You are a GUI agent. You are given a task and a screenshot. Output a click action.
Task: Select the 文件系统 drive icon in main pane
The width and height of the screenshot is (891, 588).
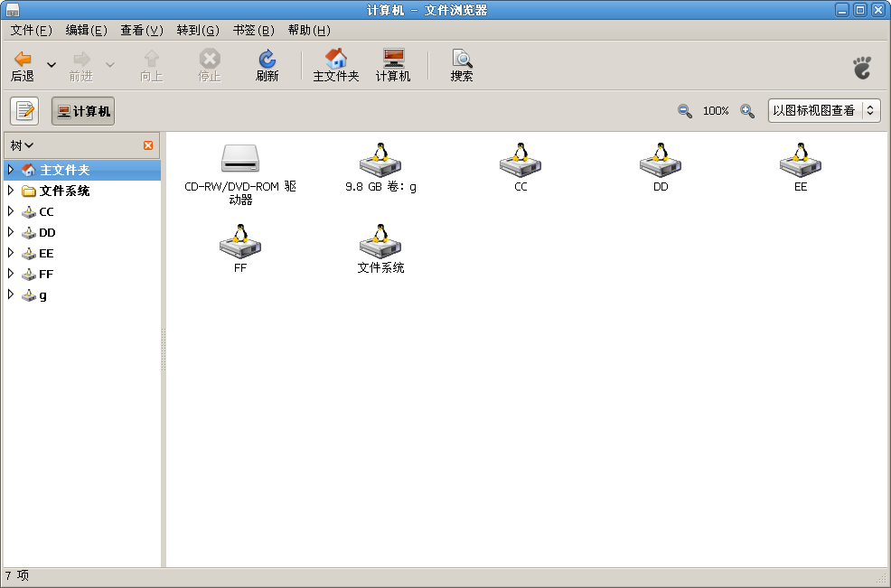click(380, 241)
